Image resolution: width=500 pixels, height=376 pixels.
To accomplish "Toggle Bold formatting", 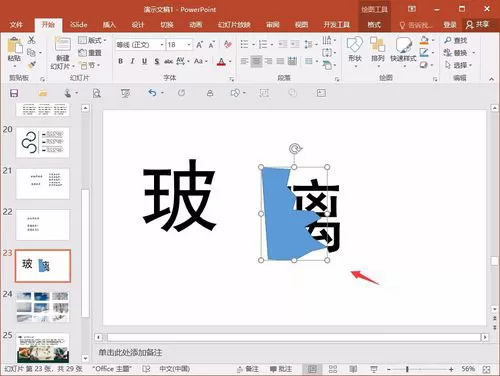I will pos(121,61).
